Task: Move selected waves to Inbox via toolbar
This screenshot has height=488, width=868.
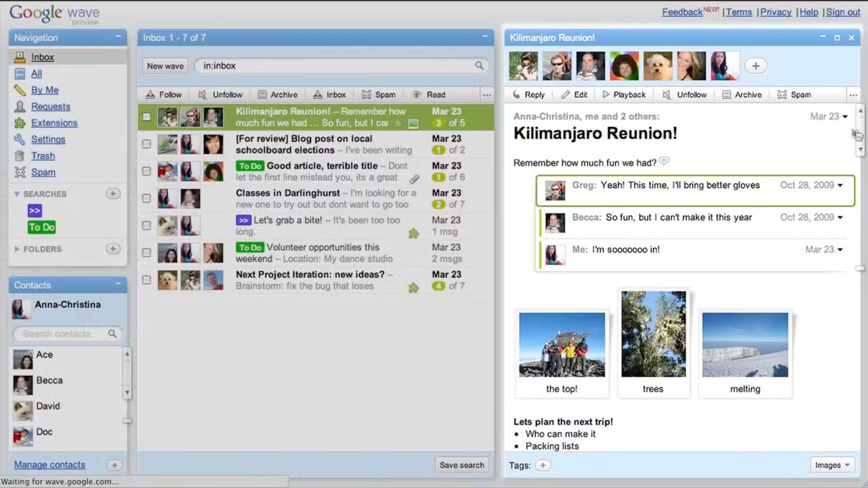Action: [329, 95]
